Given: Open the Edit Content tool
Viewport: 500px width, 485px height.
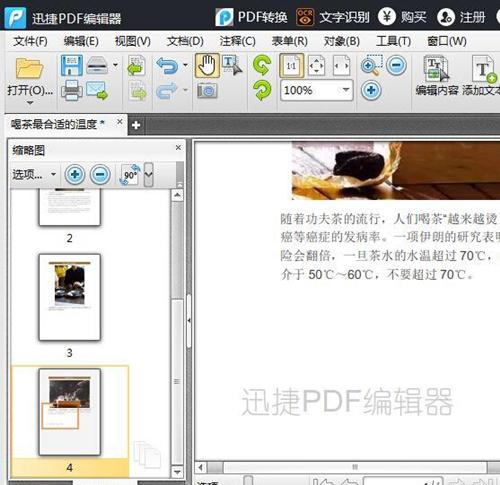Looking at the screenshot, I should [437, 76].
